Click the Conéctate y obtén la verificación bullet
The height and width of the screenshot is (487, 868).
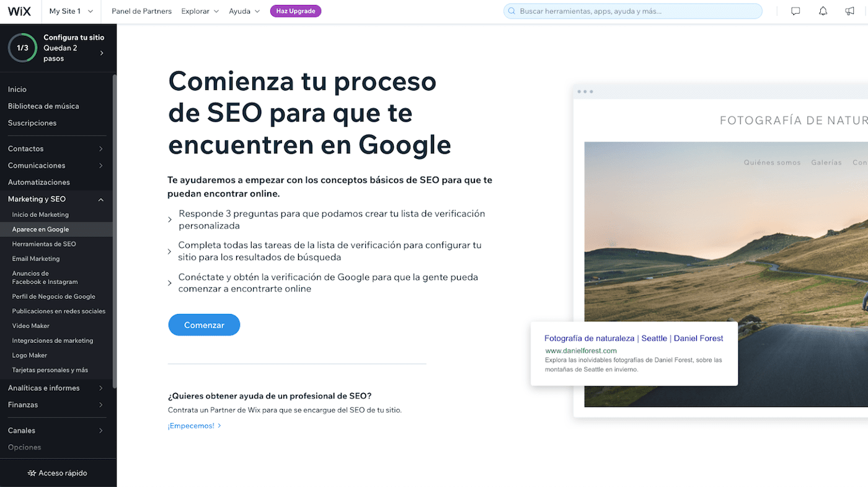[x=328, y=283]
